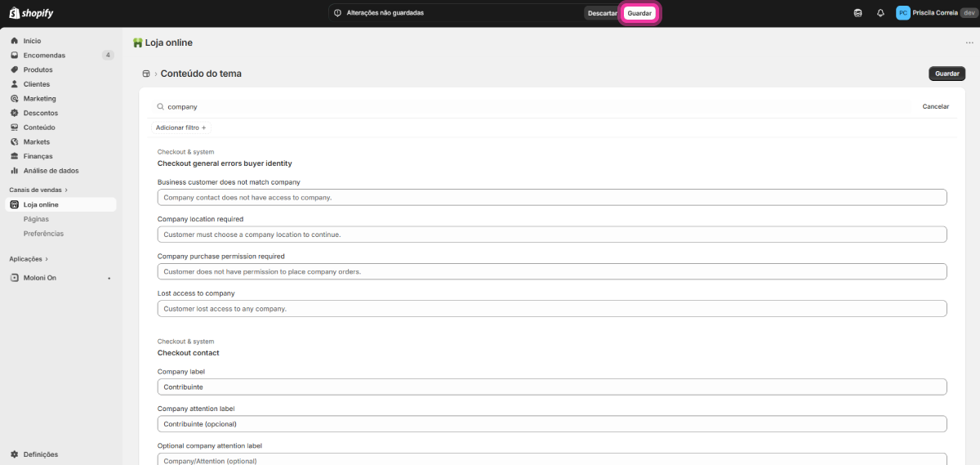Click Company purchase permission required field
This screenshot has width=980, height=465.
point(552,271)
